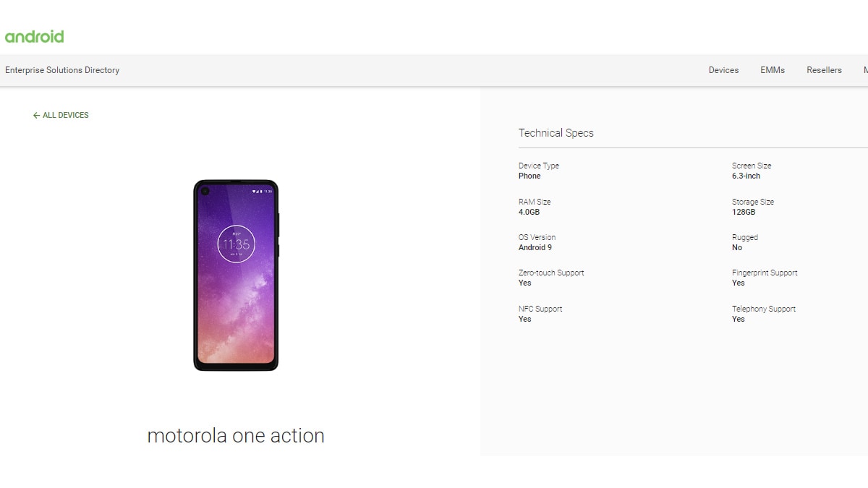Viewport: 868px width, 488px height.
Task: Click the Technical Specs heading
Action: coord(556,133)
